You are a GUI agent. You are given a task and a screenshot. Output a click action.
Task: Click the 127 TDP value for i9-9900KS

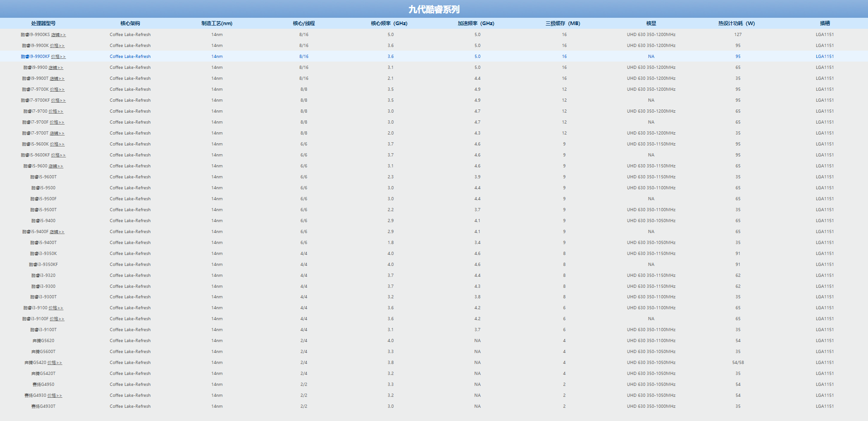tap(738, 35)
